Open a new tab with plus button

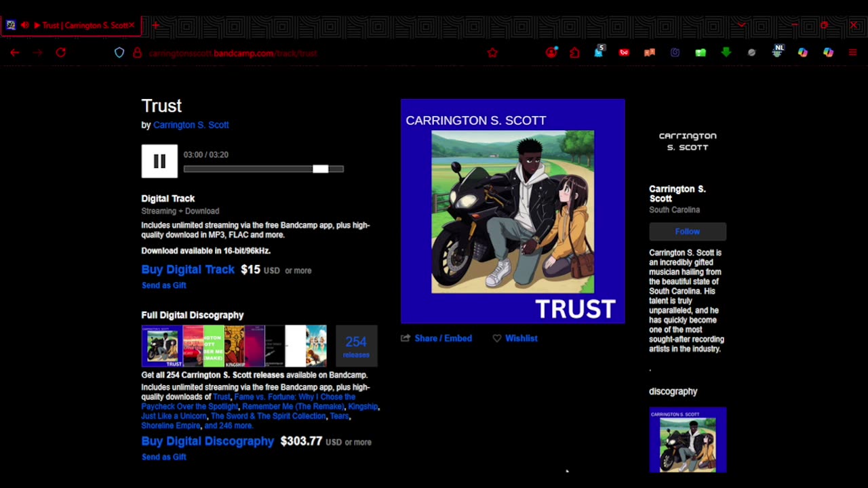tap(155, 26)
